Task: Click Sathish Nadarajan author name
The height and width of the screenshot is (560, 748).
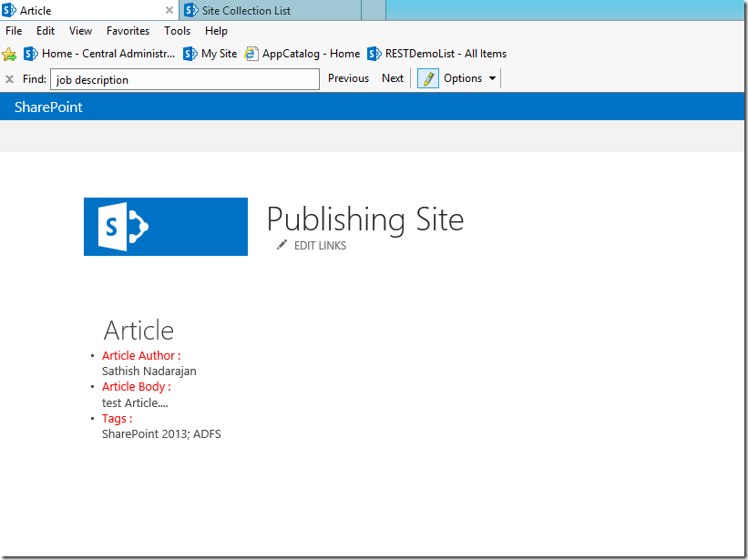Action: [149, 372]
